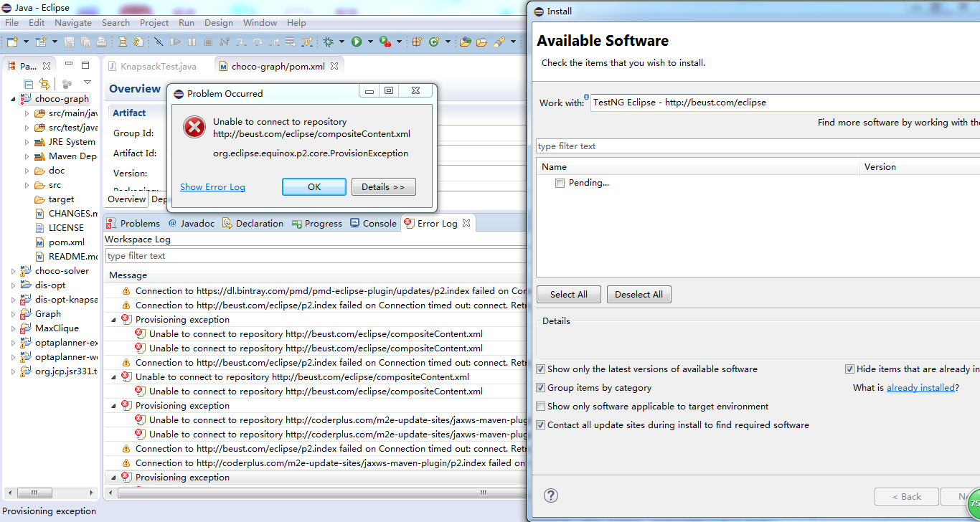Toggle Contact all update sites checkbox
The height and width of the screenshot is (522, 980).
point(541,425)
